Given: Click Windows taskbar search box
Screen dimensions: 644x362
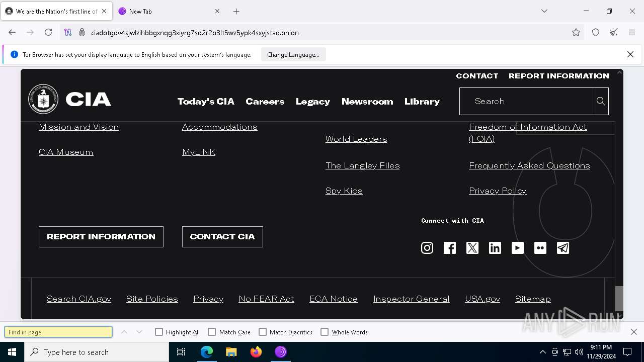Looking at the screenshot, I should 97,352.
